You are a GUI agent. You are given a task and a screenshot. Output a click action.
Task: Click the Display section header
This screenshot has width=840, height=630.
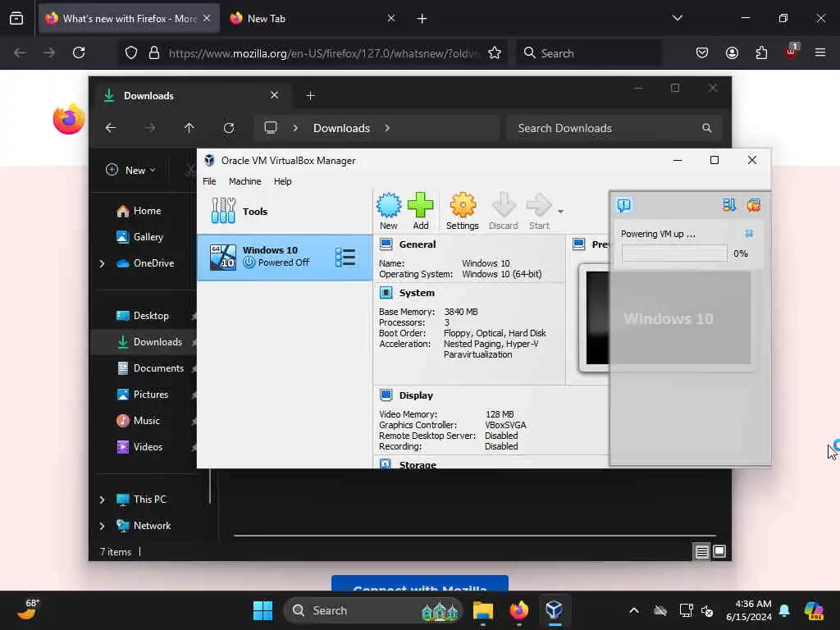click(416, 395)
